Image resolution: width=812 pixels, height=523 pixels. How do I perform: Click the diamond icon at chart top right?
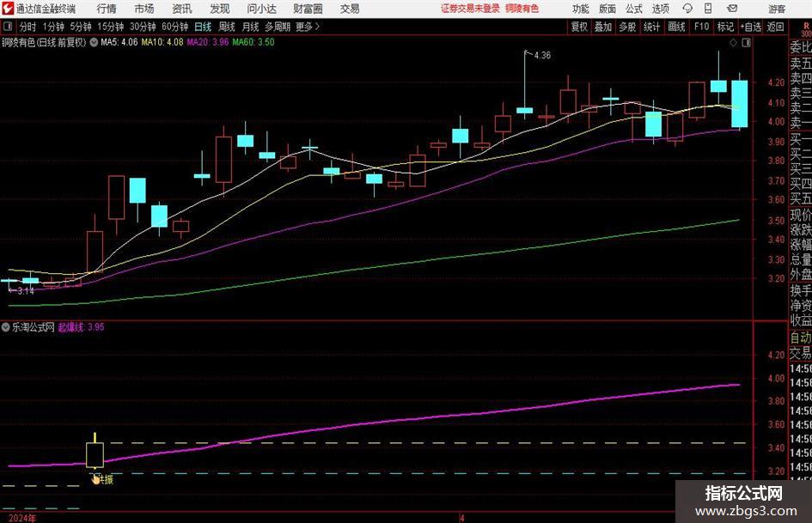pos(733,43)
